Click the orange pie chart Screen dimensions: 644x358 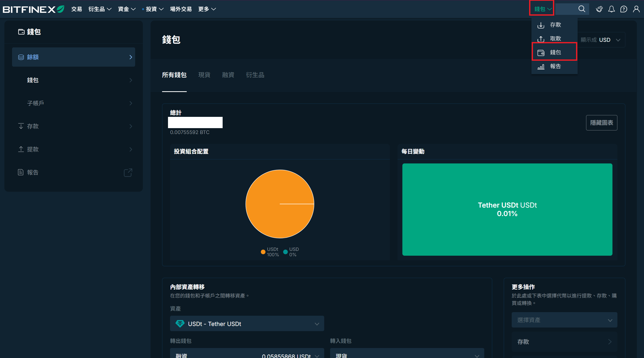pos(280,204)
